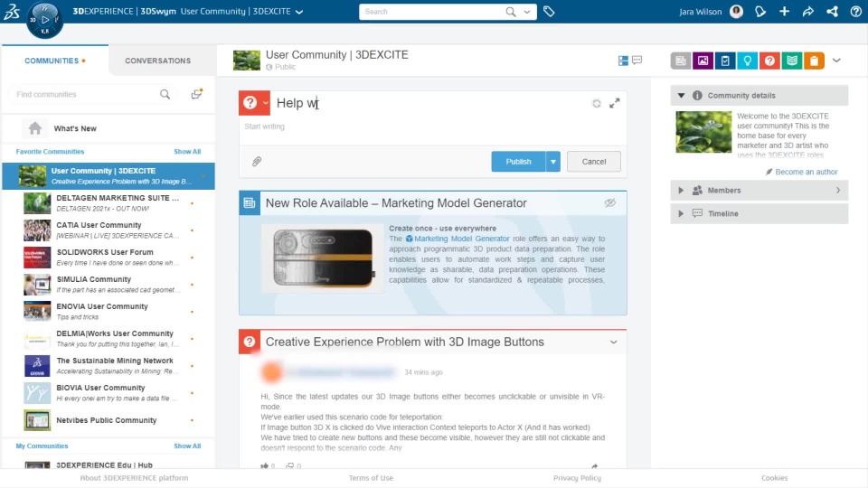Open Jara Wilson profile avatar

tap(736, 12)
